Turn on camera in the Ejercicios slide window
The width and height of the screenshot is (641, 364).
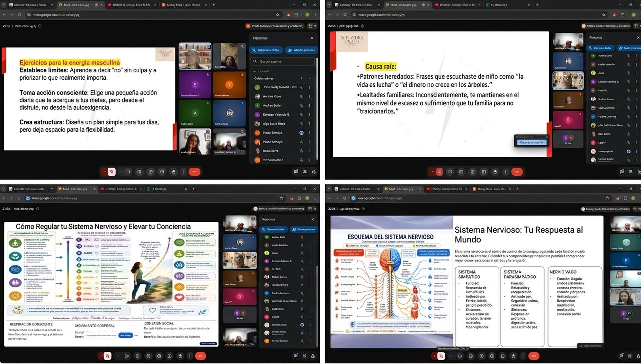[128, 172]
